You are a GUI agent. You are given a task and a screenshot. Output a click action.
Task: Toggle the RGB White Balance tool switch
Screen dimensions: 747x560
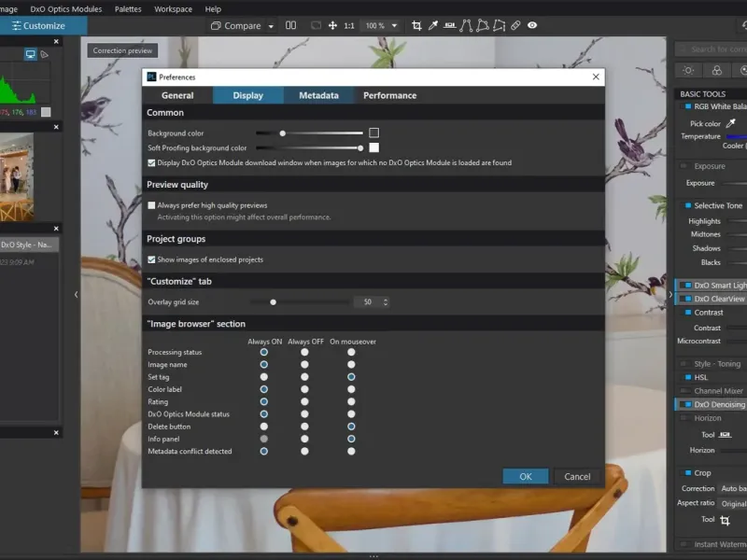pyautogui.click(x=688, y=106)
